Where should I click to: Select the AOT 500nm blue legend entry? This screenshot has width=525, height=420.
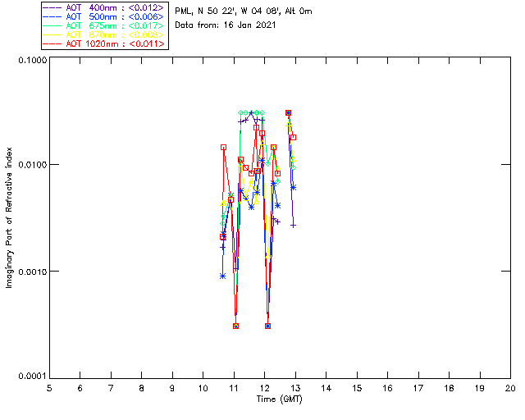click(x=104, y=16)
